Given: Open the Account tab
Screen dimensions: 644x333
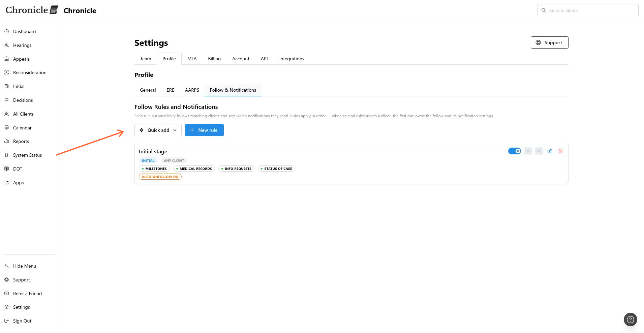Looking at the screenshot, I should click(x=241, y=59).
